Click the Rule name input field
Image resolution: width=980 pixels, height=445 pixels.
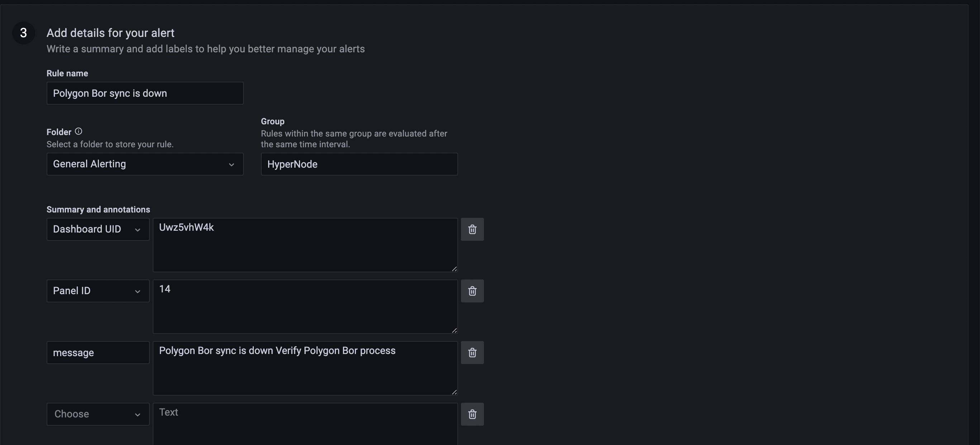click(144, 93)
